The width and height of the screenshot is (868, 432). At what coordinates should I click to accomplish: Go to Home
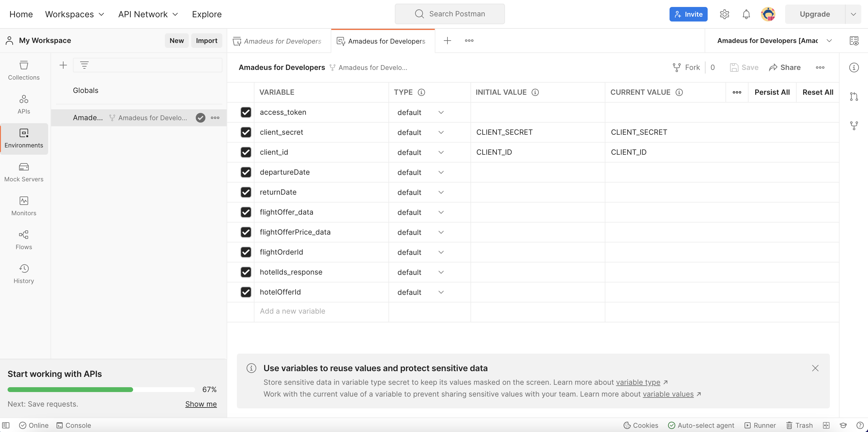click(x=21, y=14)
